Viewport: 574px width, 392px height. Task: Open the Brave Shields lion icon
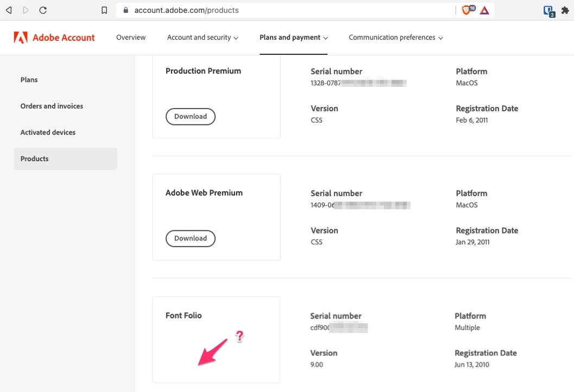point(466,10)
